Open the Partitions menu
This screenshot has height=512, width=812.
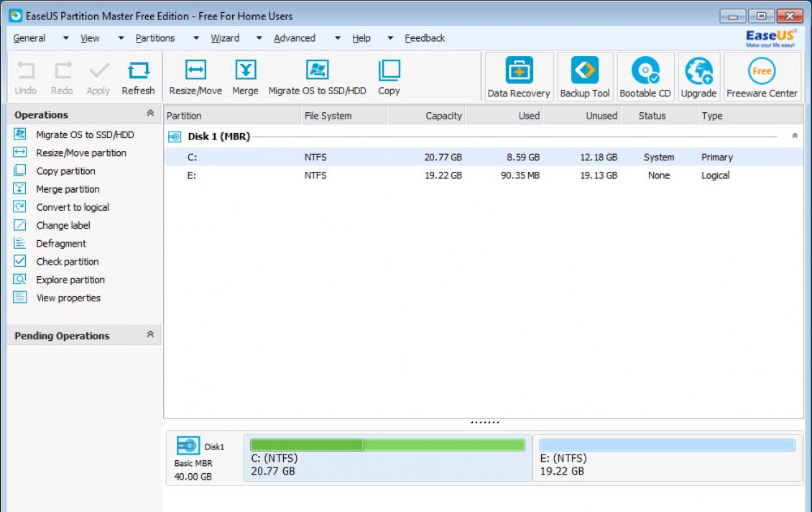click(x=155, y=38)
